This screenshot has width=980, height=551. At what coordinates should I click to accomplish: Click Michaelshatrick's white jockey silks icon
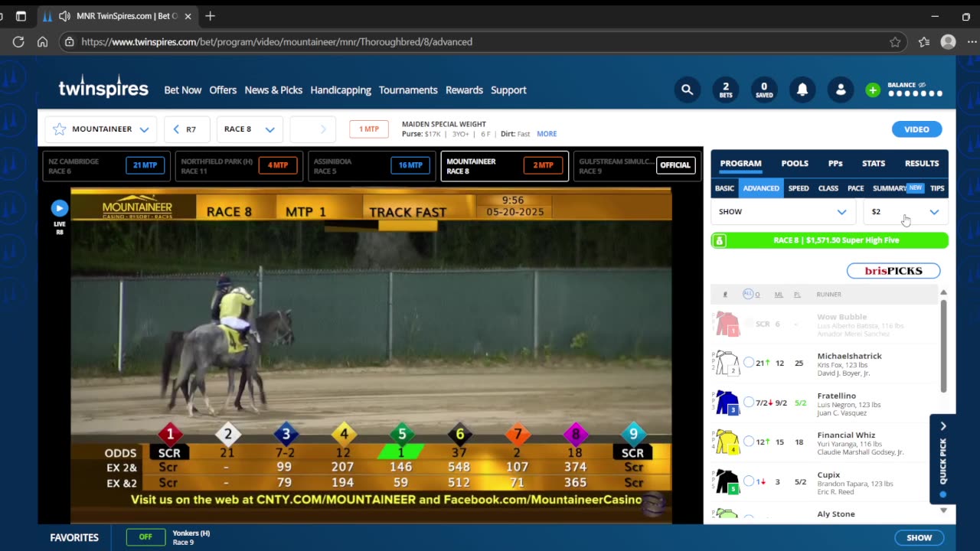click(727, 363)
